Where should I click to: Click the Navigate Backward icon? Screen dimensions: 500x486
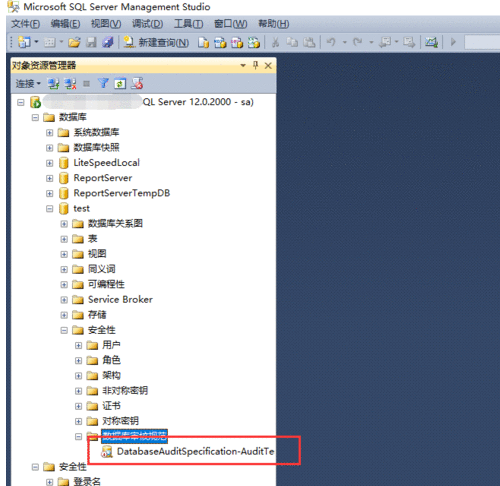point(385,42)
